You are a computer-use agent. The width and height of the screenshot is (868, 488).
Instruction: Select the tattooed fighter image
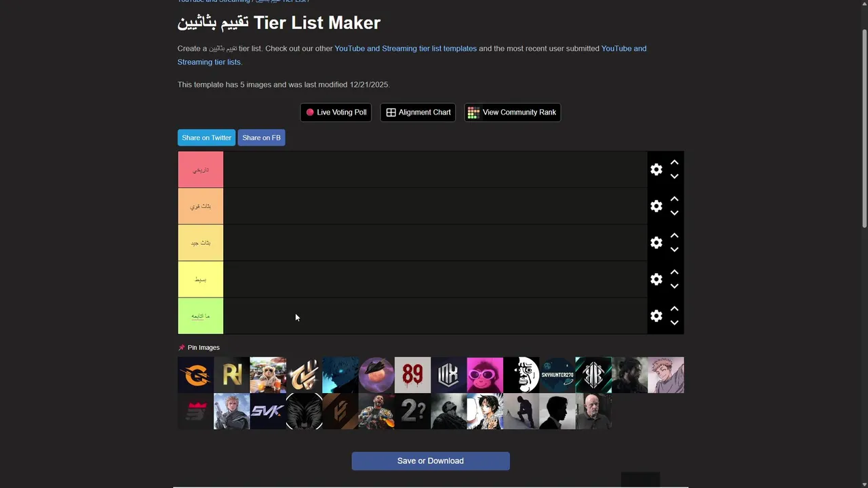pos(376,411)
